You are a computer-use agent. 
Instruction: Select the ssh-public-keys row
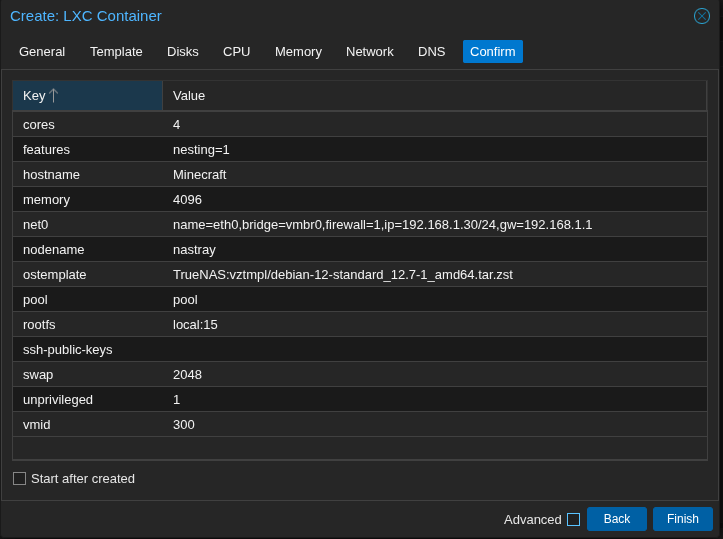coord(360,349)
